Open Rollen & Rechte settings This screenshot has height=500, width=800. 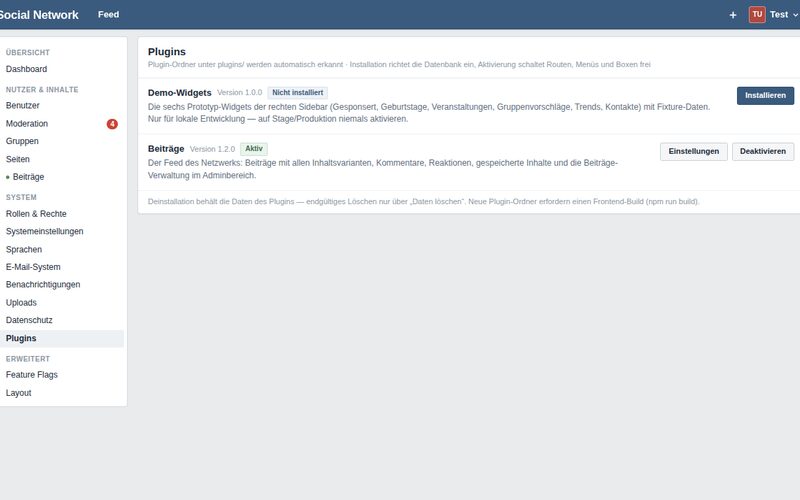[x=36, y=214]
